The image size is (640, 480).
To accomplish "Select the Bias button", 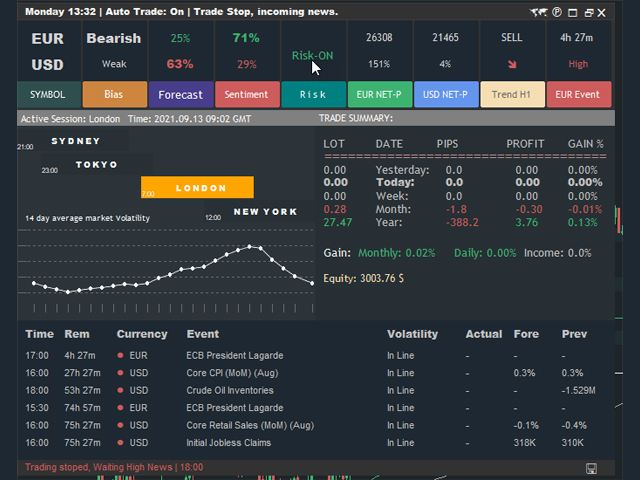I will pos(114,95).
